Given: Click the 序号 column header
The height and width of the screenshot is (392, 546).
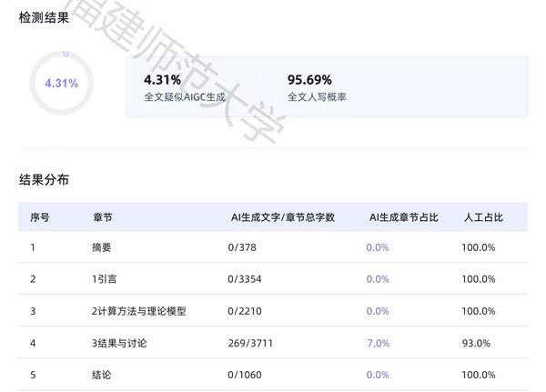Looking at the screenshot, I should click(x=40, y=217).
